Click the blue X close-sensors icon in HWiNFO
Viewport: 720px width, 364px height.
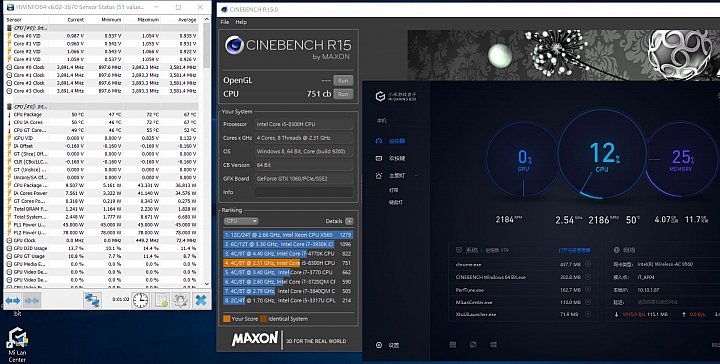click(201, 300)
